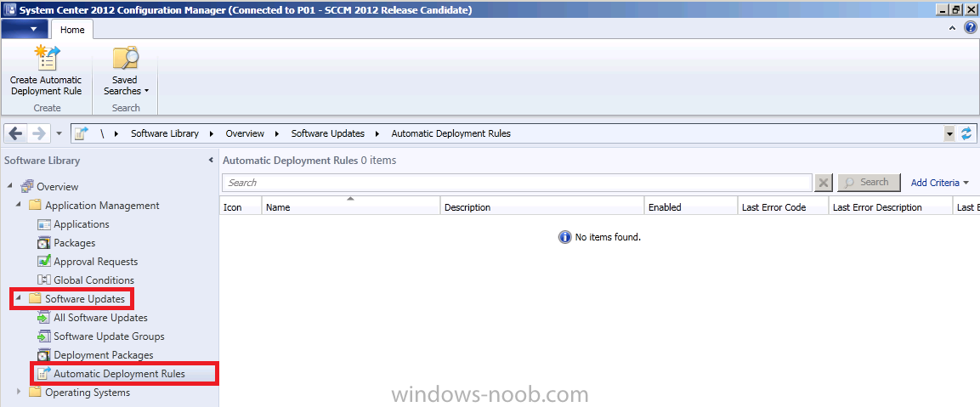
Task: Collapse the Software Updates tree node
Action: click(19, 299)
